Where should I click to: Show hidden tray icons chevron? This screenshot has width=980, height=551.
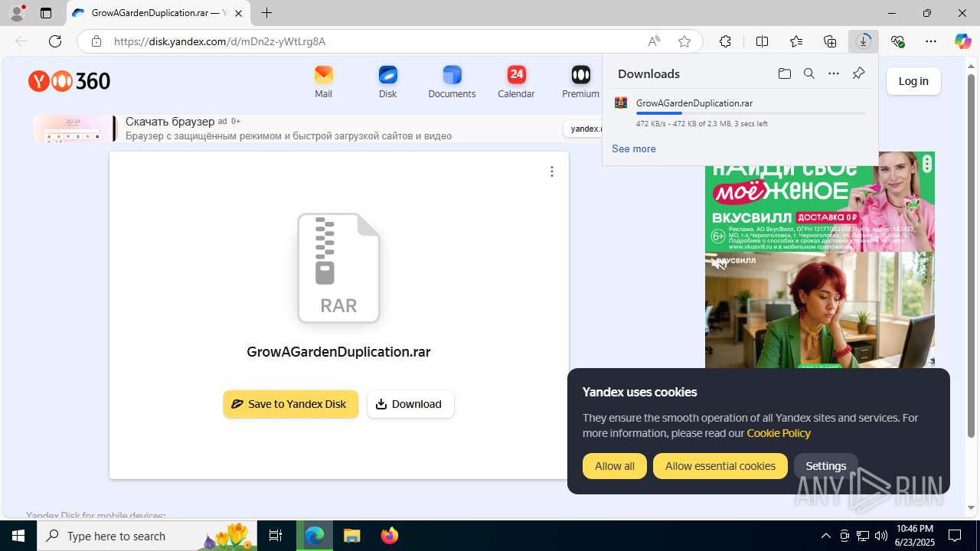pos(825,536)
